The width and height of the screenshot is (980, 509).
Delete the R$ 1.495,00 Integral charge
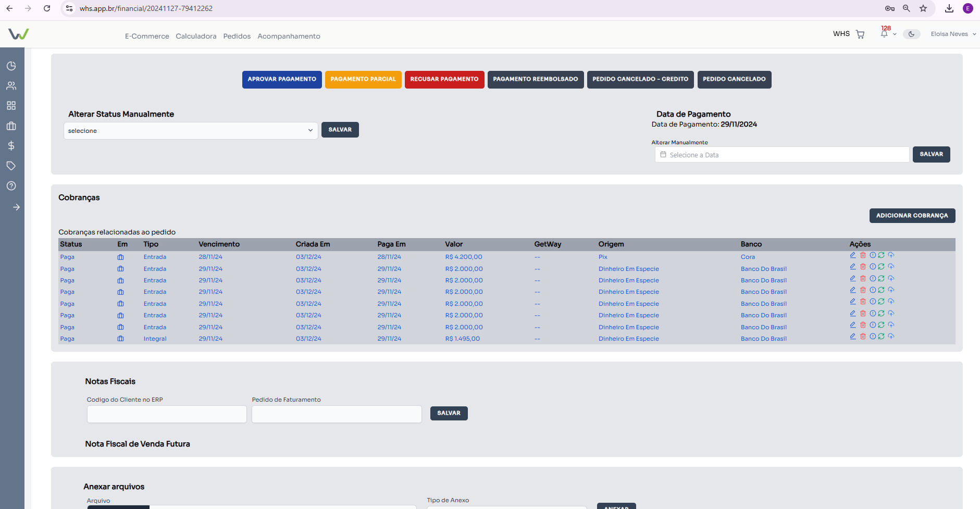tap(863, 337)
